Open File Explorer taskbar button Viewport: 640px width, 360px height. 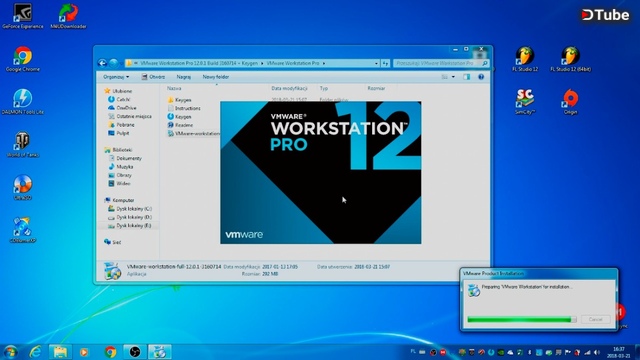[x=60, y=352]
